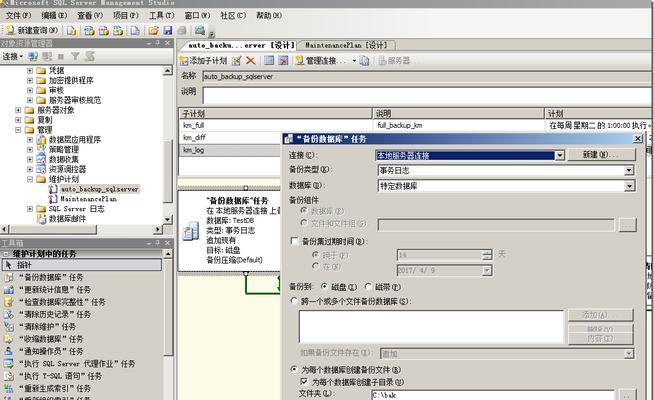654x400 pixels.
Task: Click the subplan schedule calendar icon
Action: click(269, 60)
